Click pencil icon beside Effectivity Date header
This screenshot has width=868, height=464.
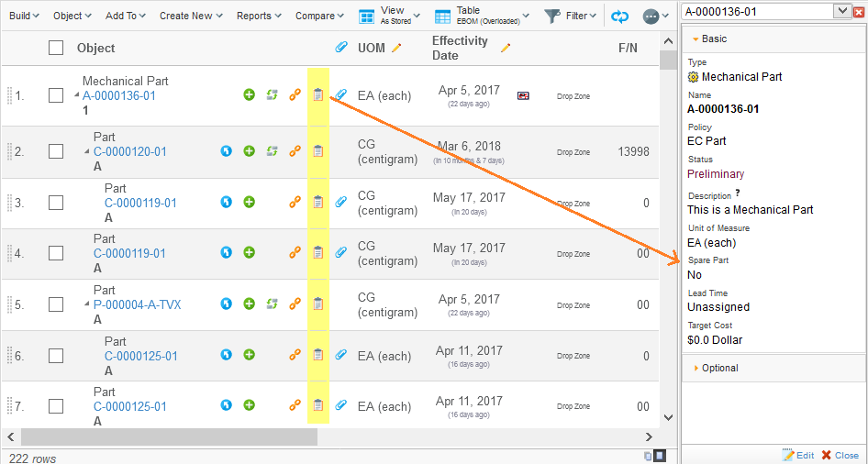tap(506, 48)
